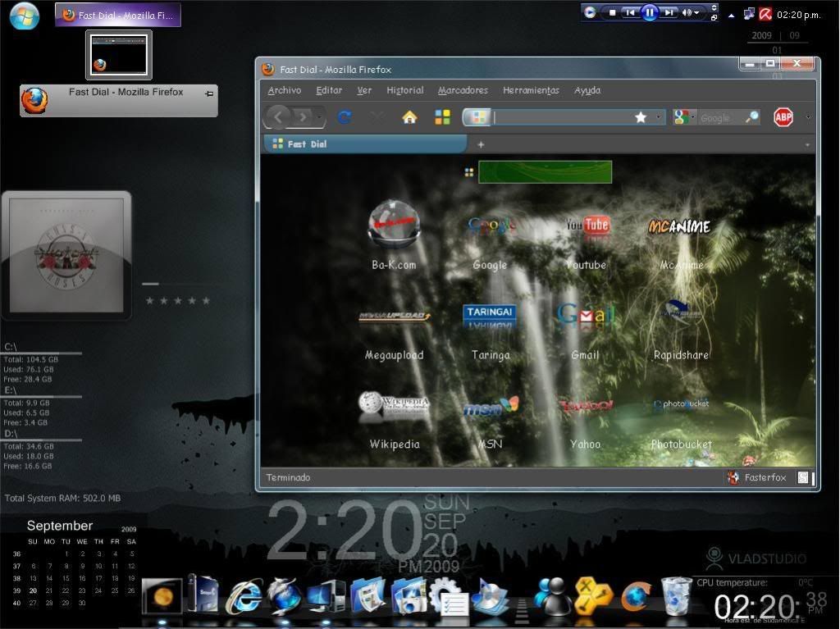This screenshot has height=629, width=840.
Task: Pause playback in the media toolbar
Action: 650,12
